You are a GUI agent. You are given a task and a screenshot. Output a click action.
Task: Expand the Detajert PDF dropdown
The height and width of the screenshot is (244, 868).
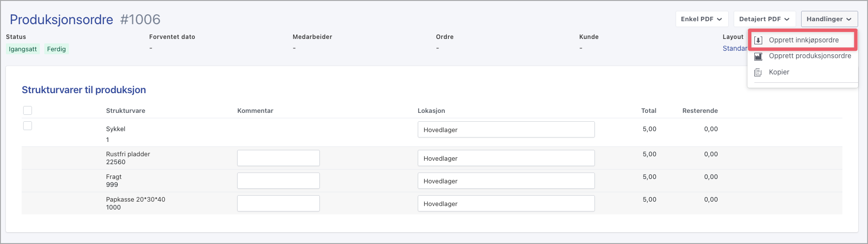click(x=764, y=19)
